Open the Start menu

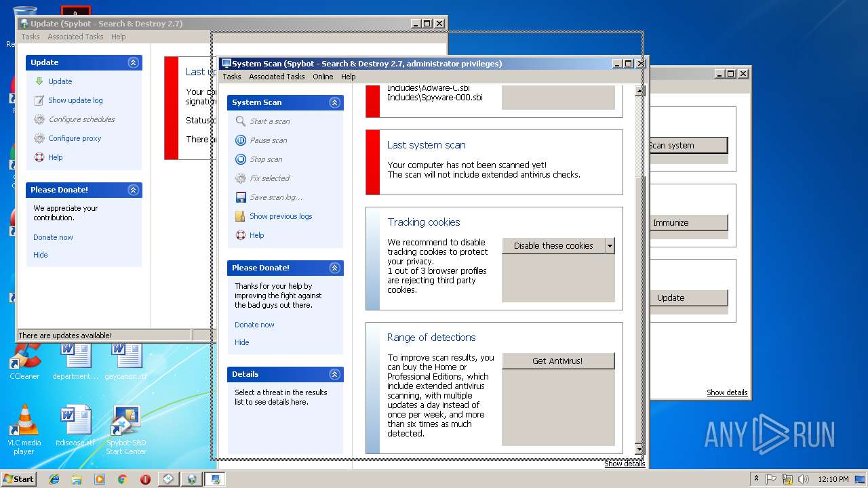click(x=18, y=479)
